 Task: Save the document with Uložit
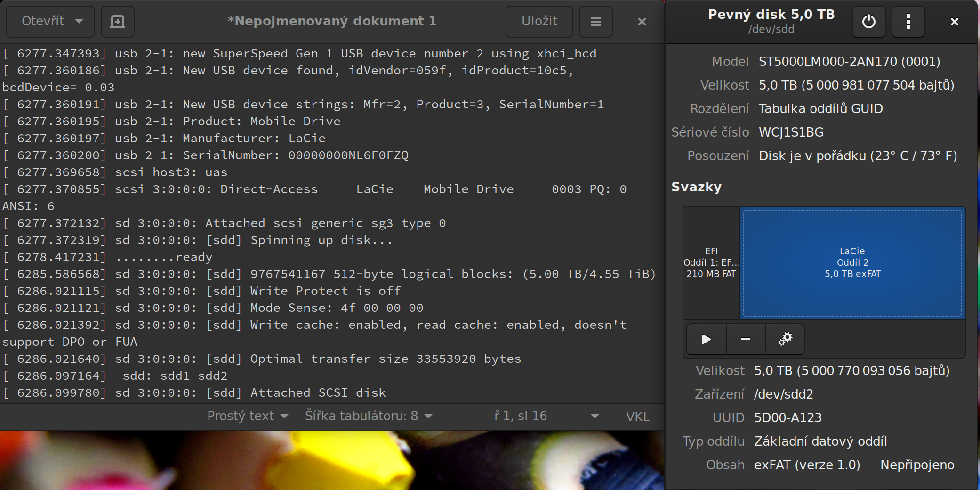pos(539,22)
